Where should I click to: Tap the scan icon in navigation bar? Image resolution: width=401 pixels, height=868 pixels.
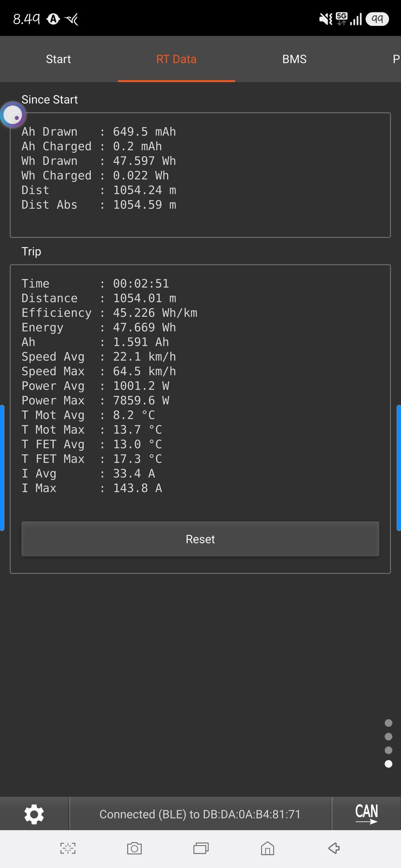click(68, 848)
